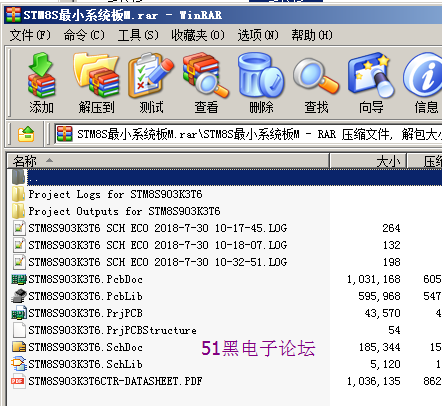Click the 添加 (Add) toolbar icon
This screenshot has width=442, height=406.
click(x=41, y=83)
